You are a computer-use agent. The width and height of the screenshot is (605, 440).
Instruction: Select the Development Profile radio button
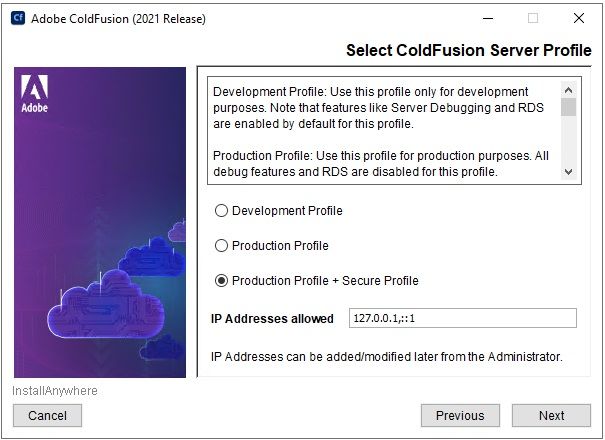click(x=221, y=211)
